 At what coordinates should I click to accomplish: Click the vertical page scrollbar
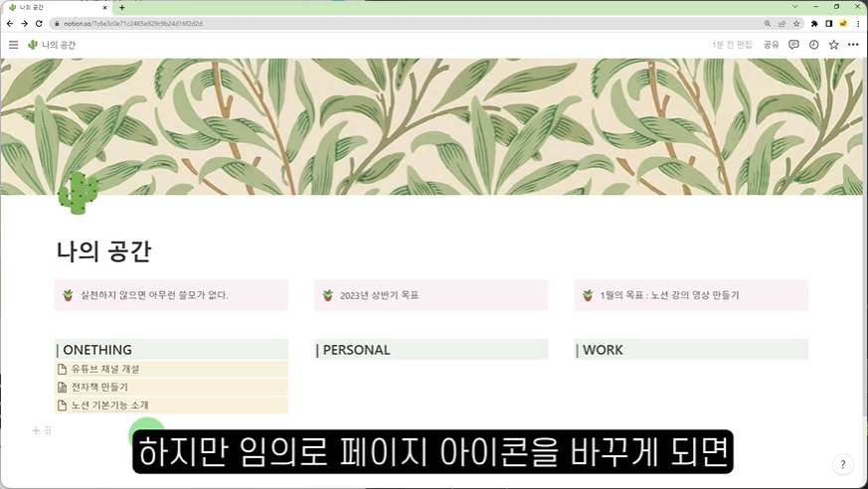[x=865, y=238]
